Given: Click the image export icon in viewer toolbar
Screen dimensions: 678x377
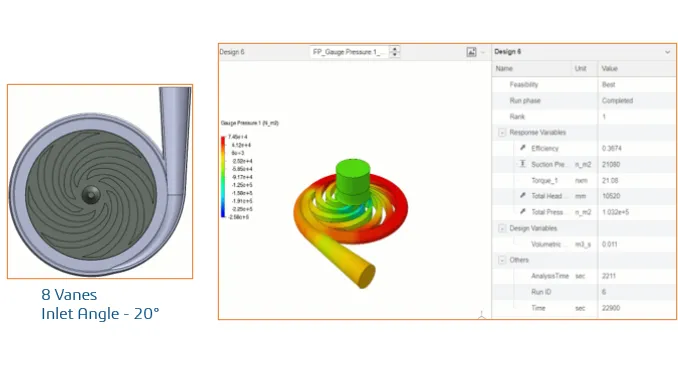Looking at the screenshot, I should point(471,52).
